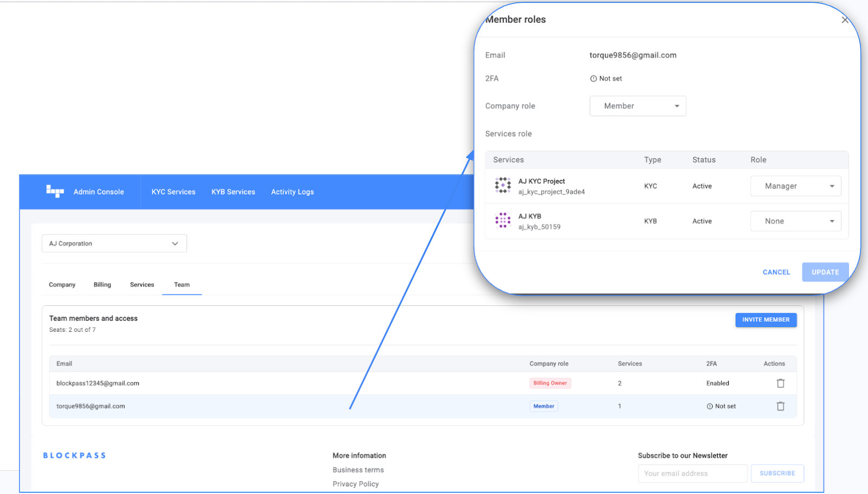868x494 pixels.
Task: Switch to the Services tab
Action: (x=142, y=285)
